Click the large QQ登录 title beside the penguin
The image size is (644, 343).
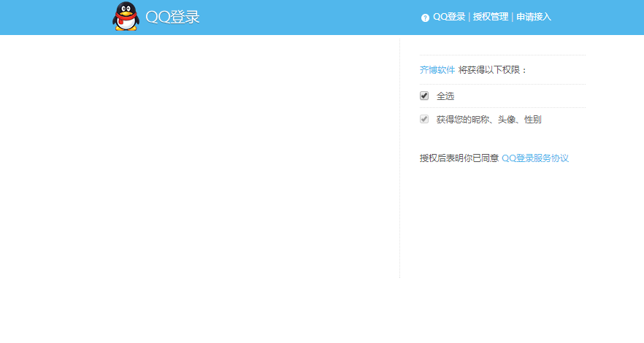(172, 17)
